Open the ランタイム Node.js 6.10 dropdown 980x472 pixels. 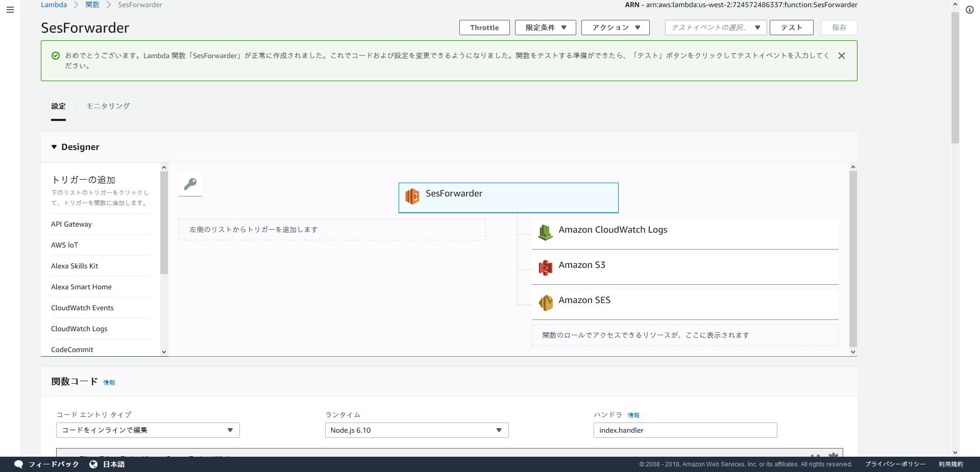point(416,430)
